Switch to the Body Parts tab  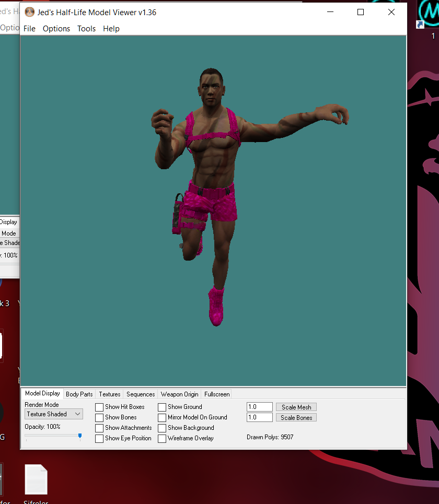[x=79, y=394]
